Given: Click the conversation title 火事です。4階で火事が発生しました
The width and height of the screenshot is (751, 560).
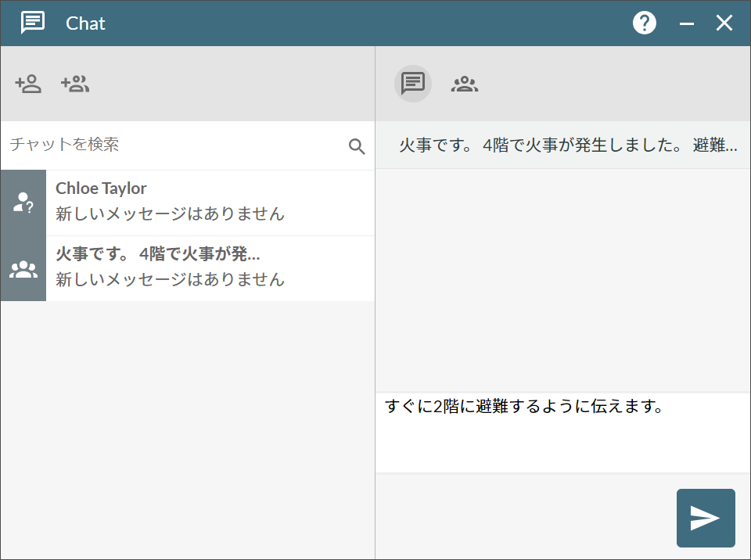Looking at the screenshot, I should click(x=568, y=145).
